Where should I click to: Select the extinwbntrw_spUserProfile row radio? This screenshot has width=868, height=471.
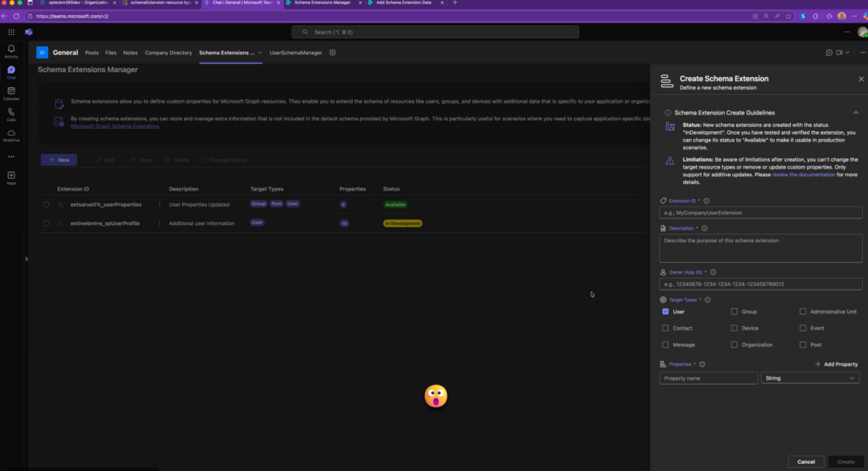(x=46, y=223)
